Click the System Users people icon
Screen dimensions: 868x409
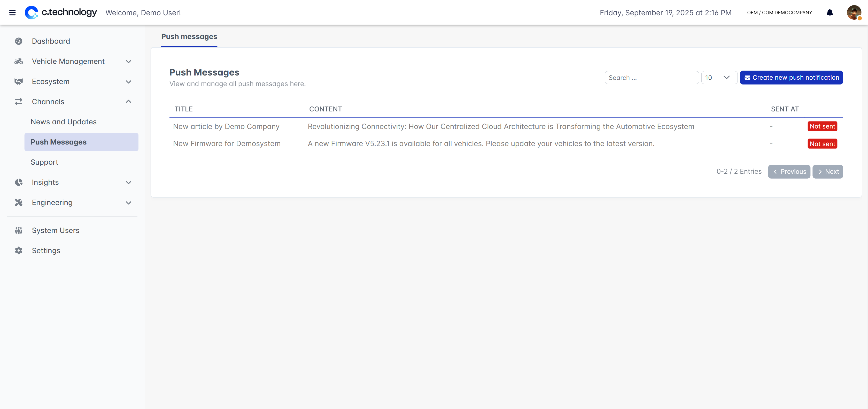(19, 231)
